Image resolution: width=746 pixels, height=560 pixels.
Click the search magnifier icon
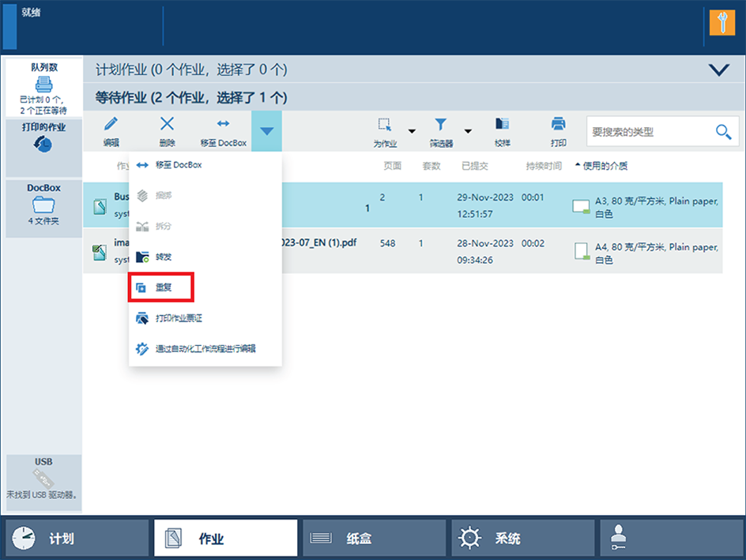[723, 132]
